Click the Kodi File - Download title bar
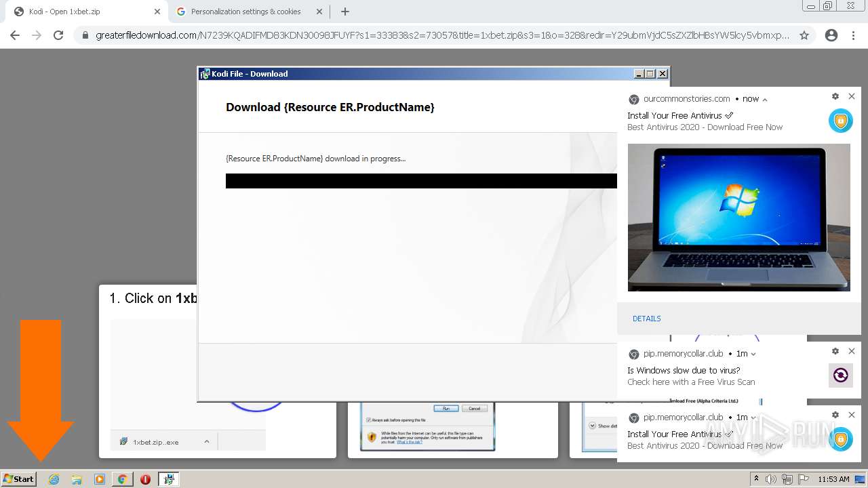The width and height of the screenshot is (868, 488). pyautogui.click(x=415, y=74)
